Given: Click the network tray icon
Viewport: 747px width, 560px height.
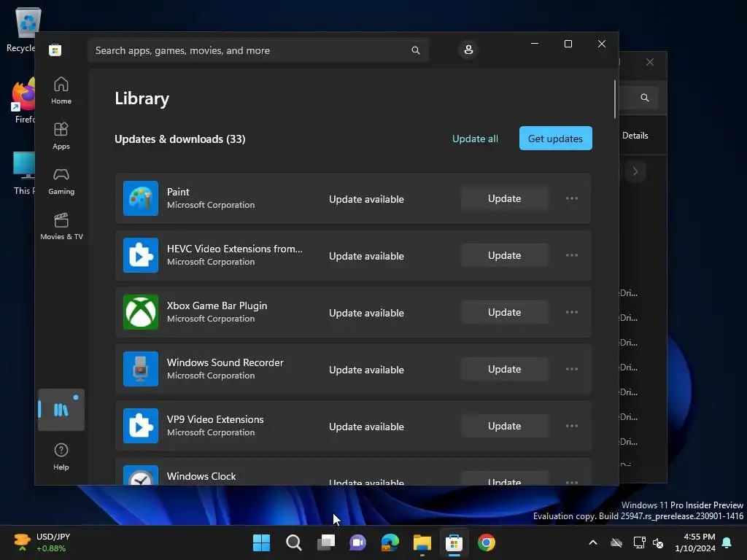Looking at the screenshot, I should [x=639, y=542].
